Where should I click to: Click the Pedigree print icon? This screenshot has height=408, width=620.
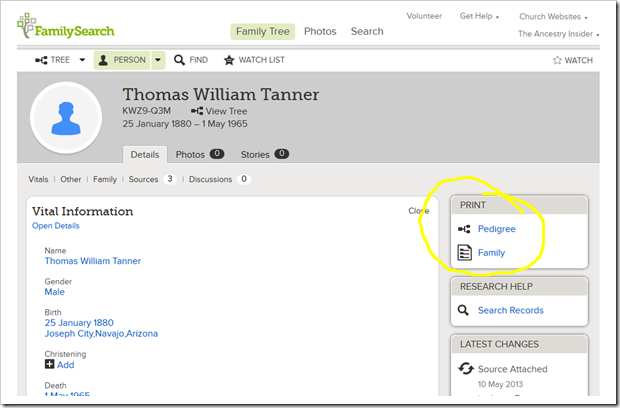click(x=464, y=229)
